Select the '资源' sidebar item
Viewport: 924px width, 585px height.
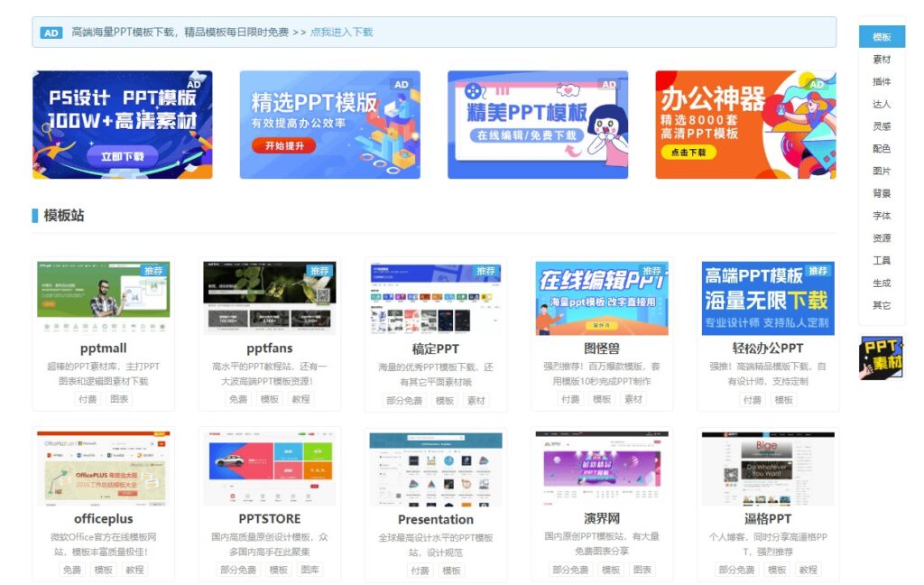click(882, 238)
